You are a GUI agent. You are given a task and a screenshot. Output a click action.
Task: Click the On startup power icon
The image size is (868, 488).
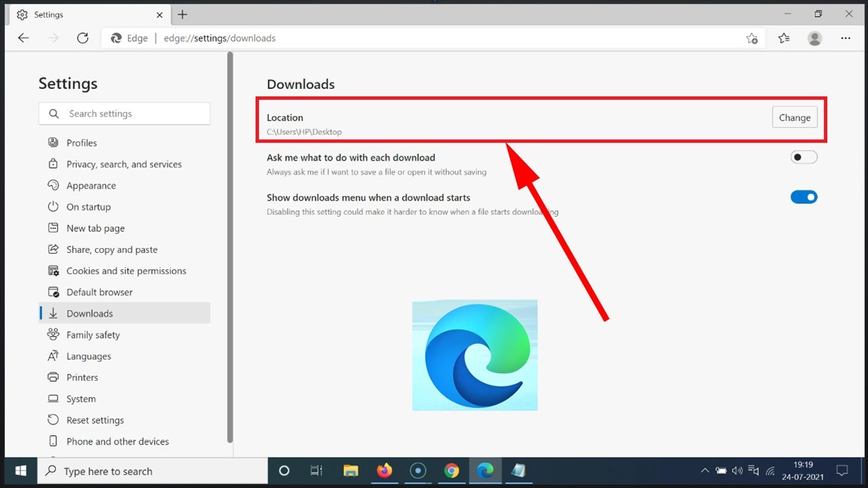tap(53, 207)
